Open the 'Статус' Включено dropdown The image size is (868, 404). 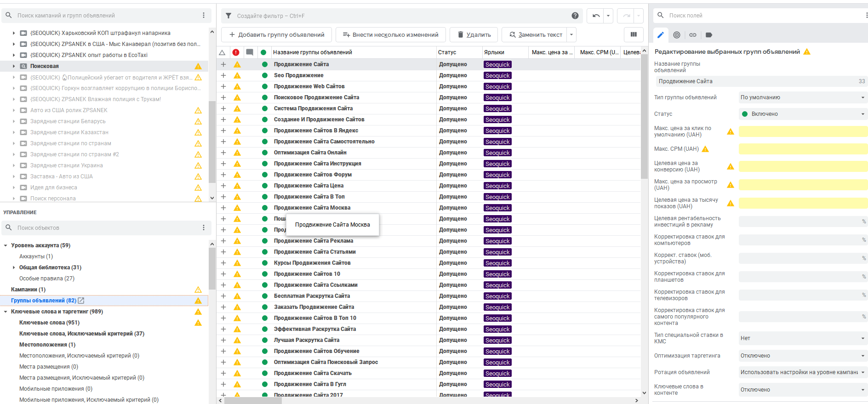coord(803,114)
